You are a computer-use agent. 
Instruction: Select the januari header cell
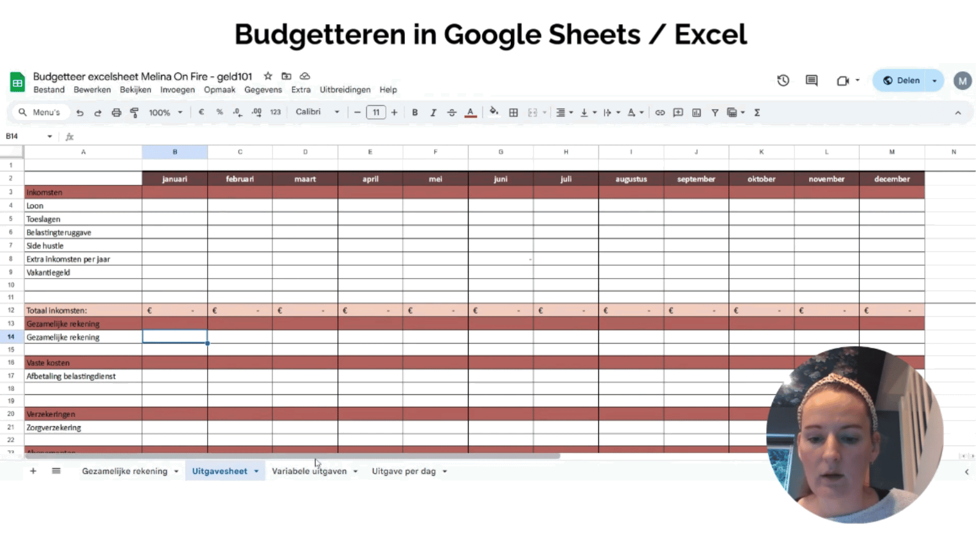point(175,179)
